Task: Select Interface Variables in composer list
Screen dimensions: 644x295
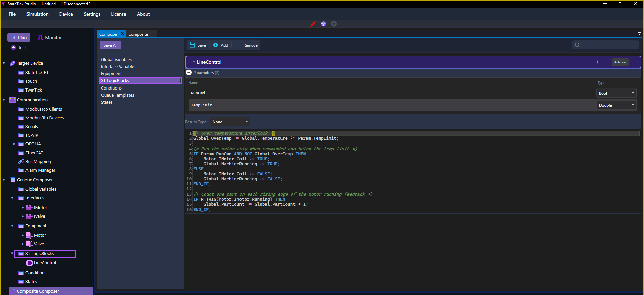Action: (x=118, y=66)
